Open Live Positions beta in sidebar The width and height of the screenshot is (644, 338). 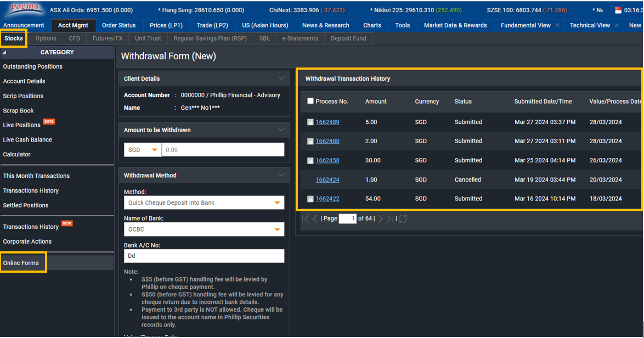[22, 125]
